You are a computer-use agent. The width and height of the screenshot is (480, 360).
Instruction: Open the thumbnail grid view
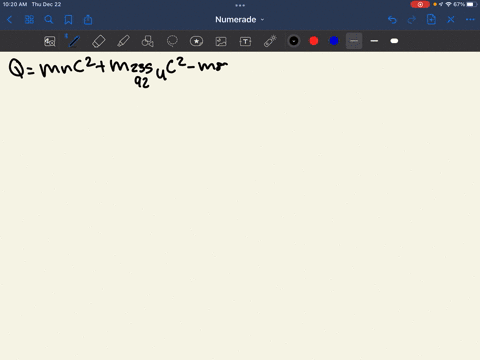click(x=29, y=20)
